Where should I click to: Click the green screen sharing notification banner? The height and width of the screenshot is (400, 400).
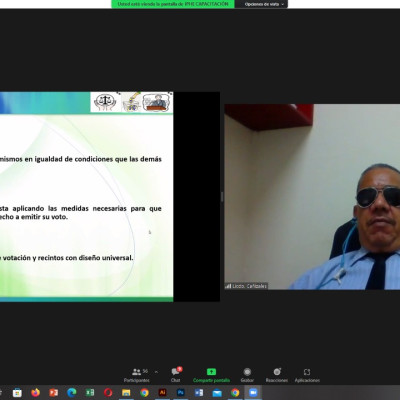point(173,4)
